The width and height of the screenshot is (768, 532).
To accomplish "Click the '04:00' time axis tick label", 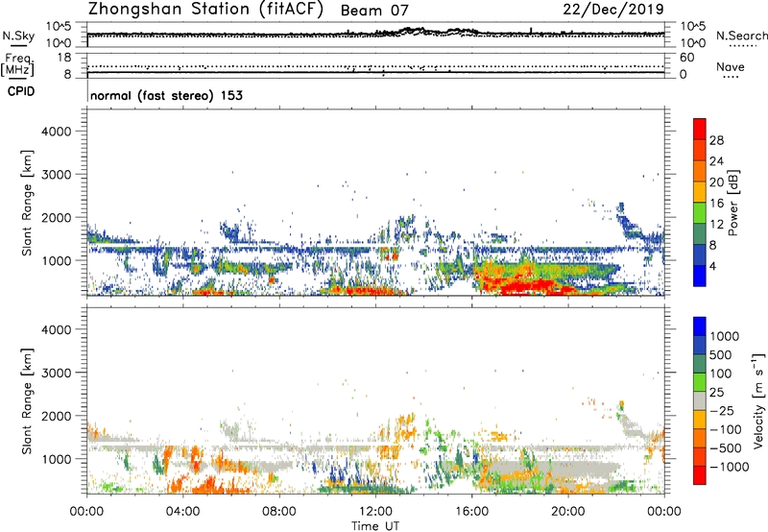I will coord(183,512).
